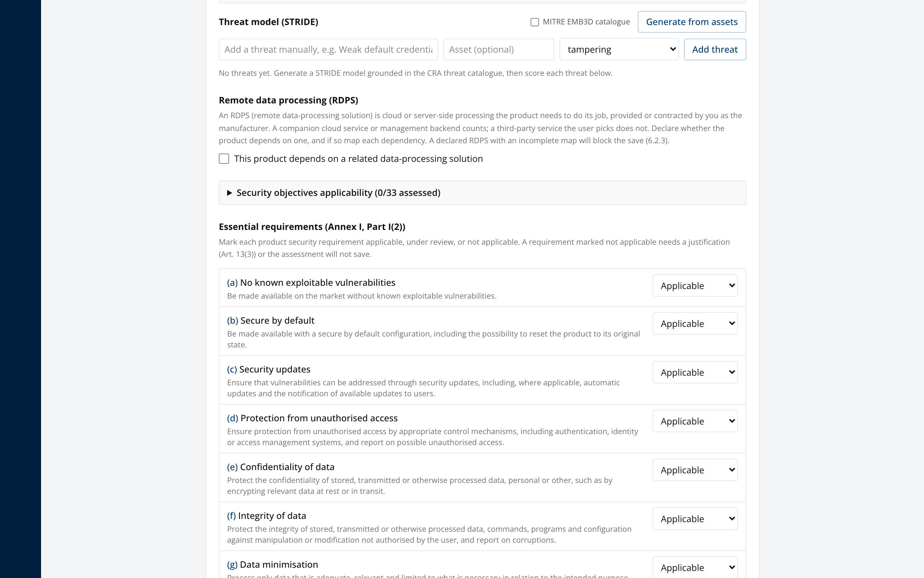Click the Add threat button
Image resolution: width=924 pixels, height=578 pixels.
(x=715, y=49)
